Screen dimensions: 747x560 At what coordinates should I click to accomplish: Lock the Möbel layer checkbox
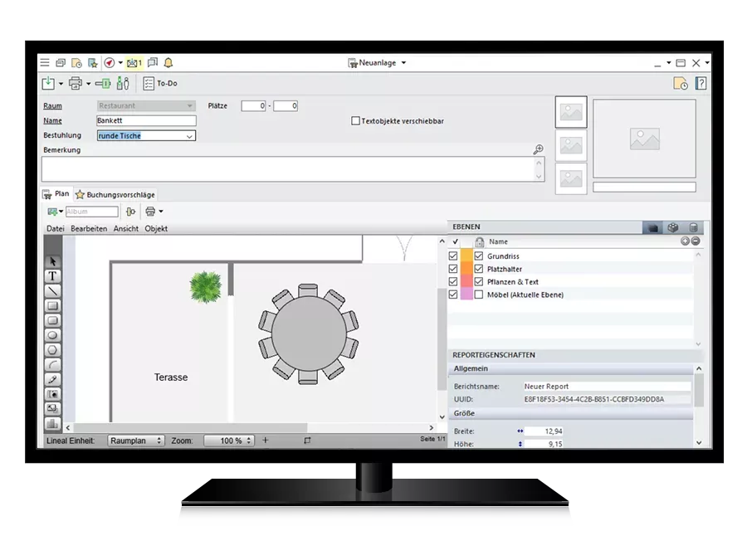tap(479, 295)
